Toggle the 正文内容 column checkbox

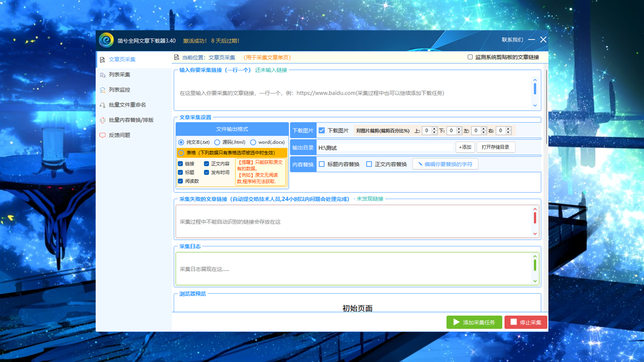(x=207, y=163)
